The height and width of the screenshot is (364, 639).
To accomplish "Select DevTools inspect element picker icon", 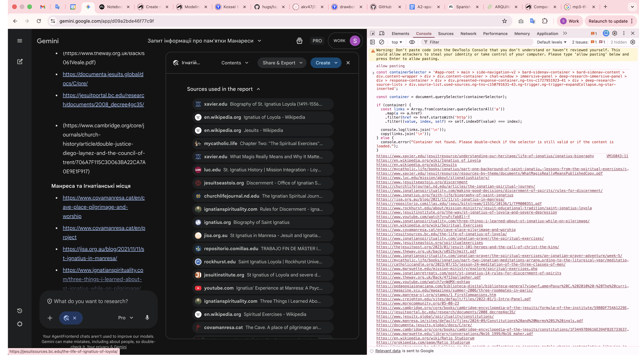I will point(372,33).
